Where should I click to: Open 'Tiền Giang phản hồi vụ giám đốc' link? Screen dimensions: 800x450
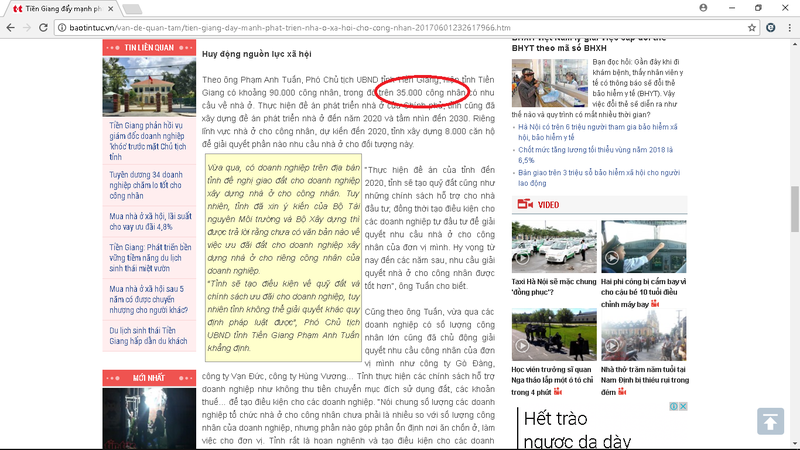coord(147,141)
